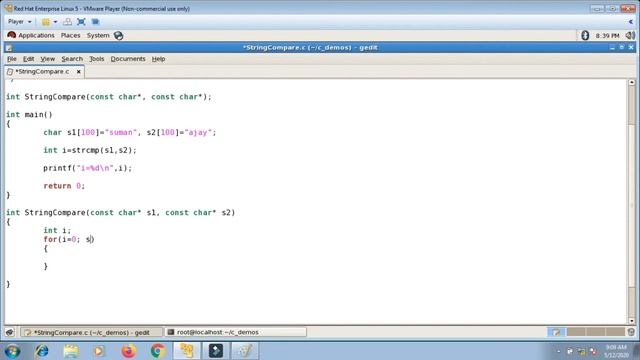The image size is (640, 360).
Task: Open the Windows Start menu orb
Action: (x=12, y=351)
